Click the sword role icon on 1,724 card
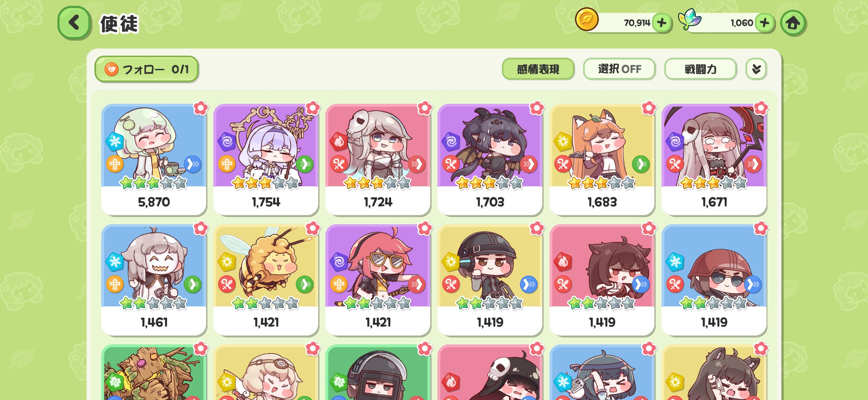868x400 pixels. click(x=339, y=164)
